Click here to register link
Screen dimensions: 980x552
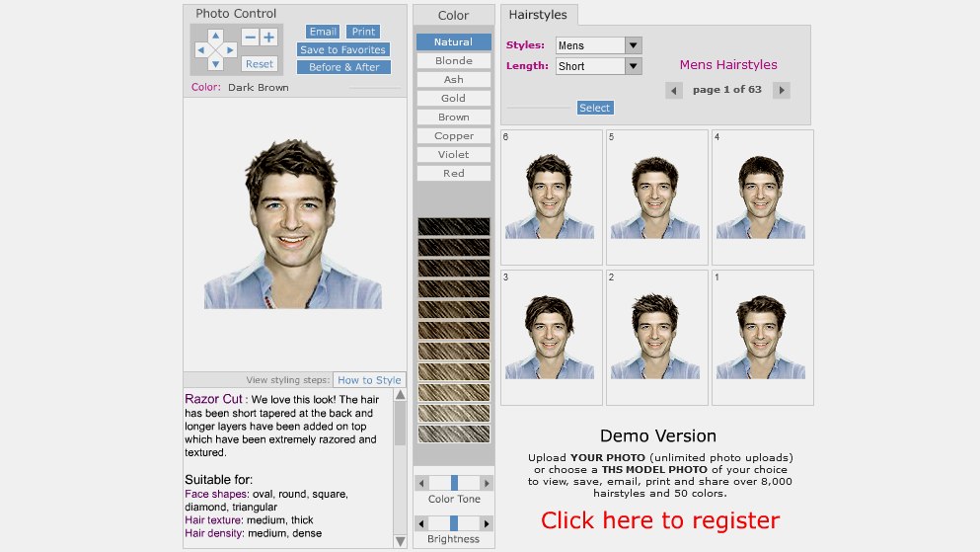659,520
